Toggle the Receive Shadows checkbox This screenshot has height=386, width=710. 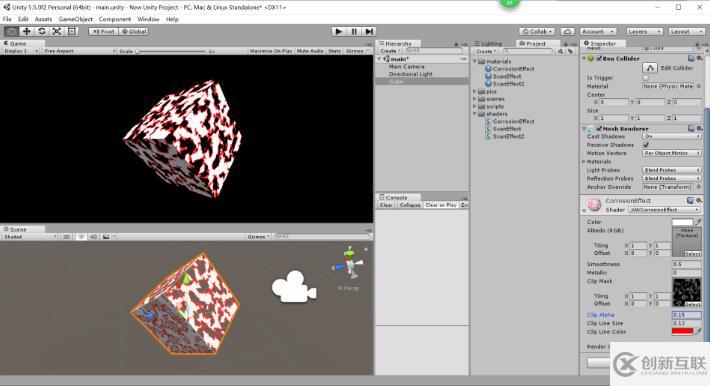click(x=646, y=145)
